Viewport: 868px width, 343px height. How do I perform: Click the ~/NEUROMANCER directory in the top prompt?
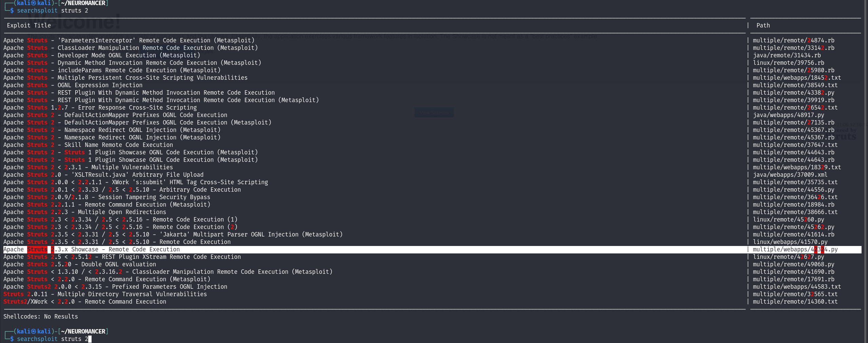(x=86, y=3)
